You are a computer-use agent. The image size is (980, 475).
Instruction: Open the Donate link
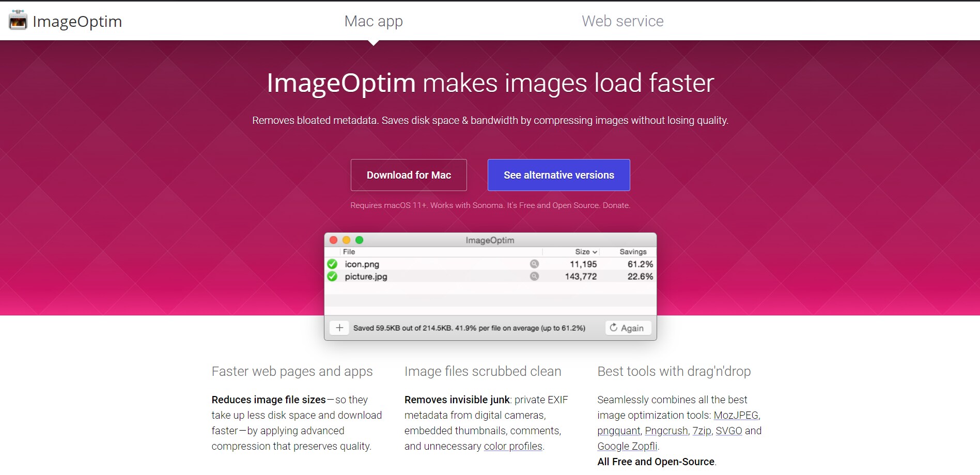[617, 205]
